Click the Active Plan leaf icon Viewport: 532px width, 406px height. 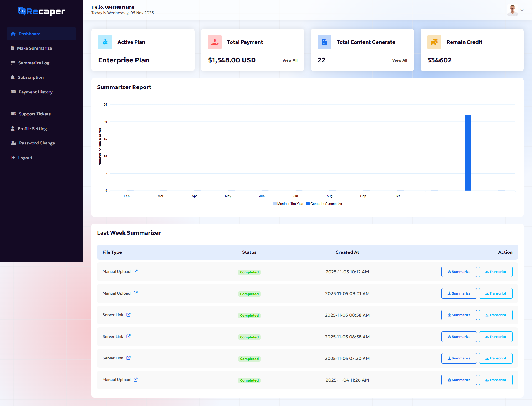click(105, 42)
